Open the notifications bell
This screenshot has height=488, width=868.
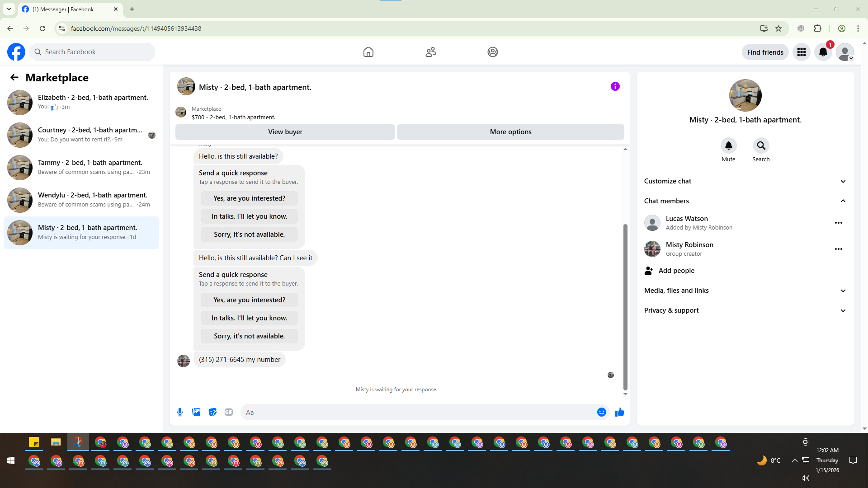pos(823,52)
